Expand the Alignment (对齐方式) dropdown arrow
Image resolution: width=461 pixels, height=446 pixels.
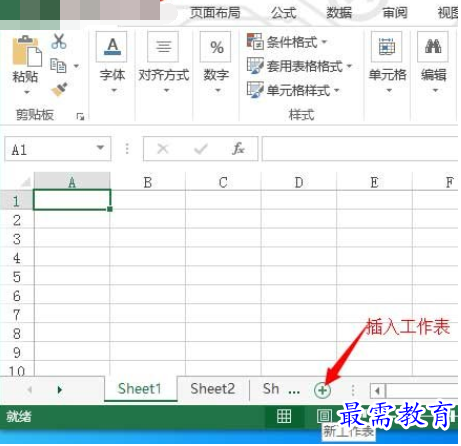click(167, 91)
